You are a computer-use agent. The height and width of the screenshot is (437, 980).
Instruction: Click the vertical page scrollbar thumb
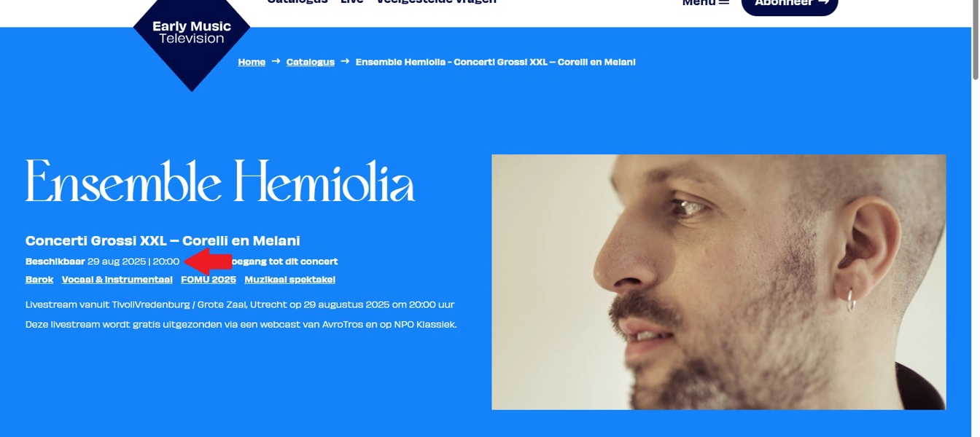point(976,40)
